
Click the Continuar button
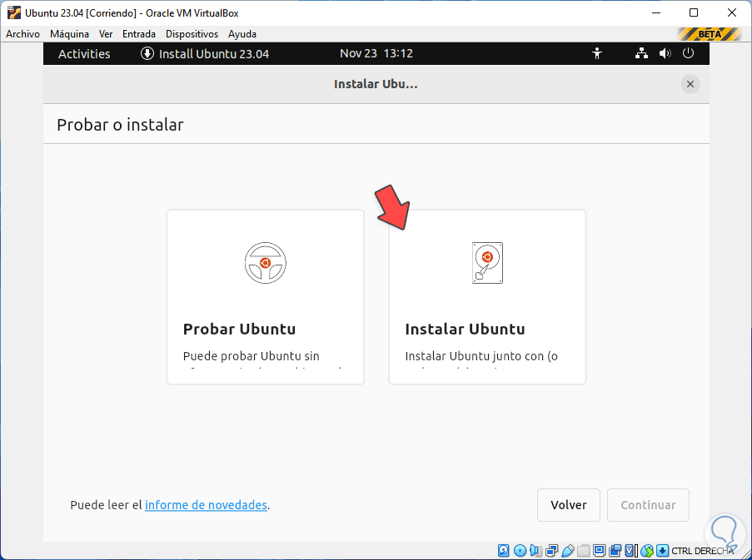click(648, 505)
